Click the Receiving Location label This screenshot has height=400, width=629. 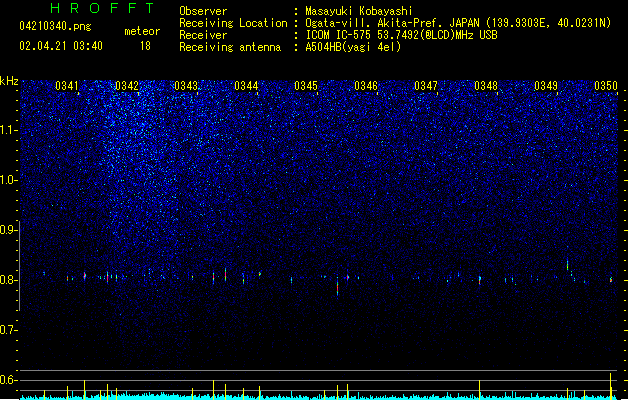(x=233, y=23)
